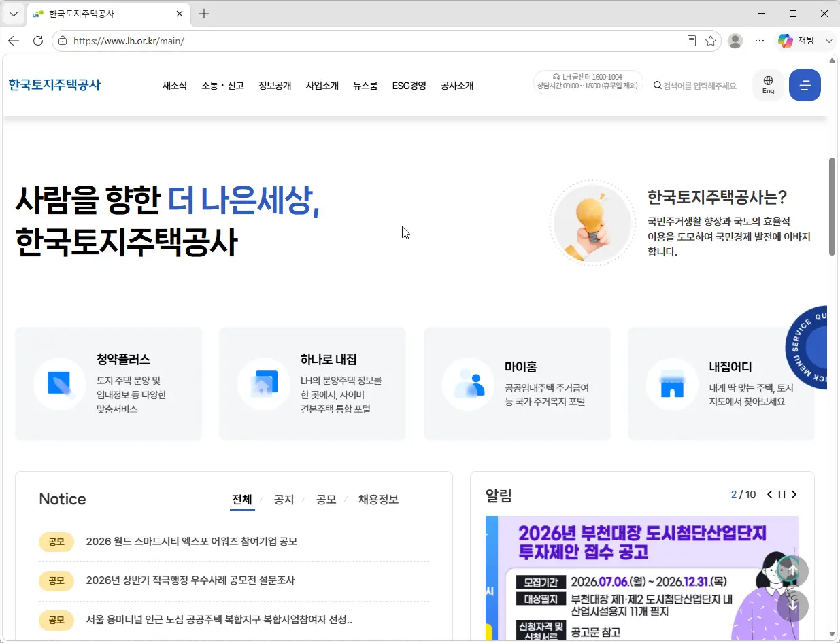Click the scrollbar down arrow

(832, 633)
